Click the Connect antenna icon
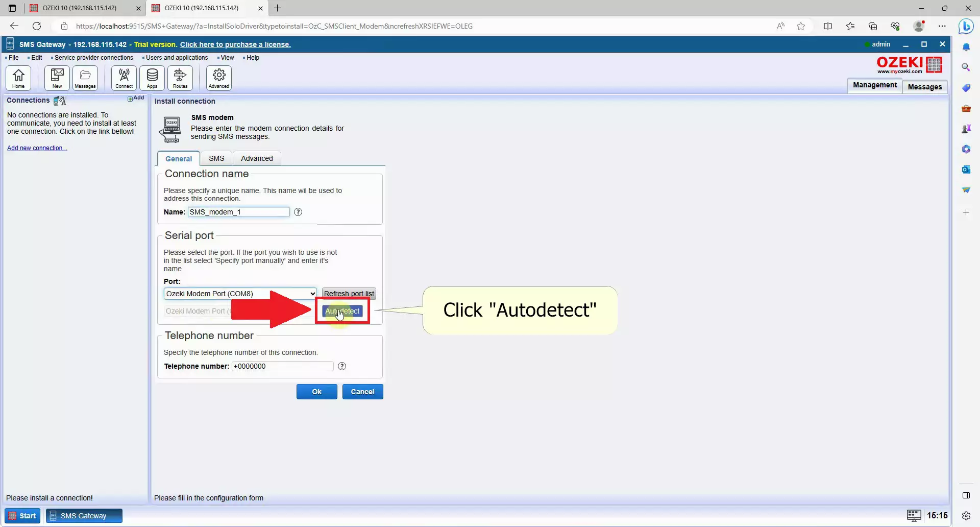This screenshot has width=980, height=527. tap(124, 78)
